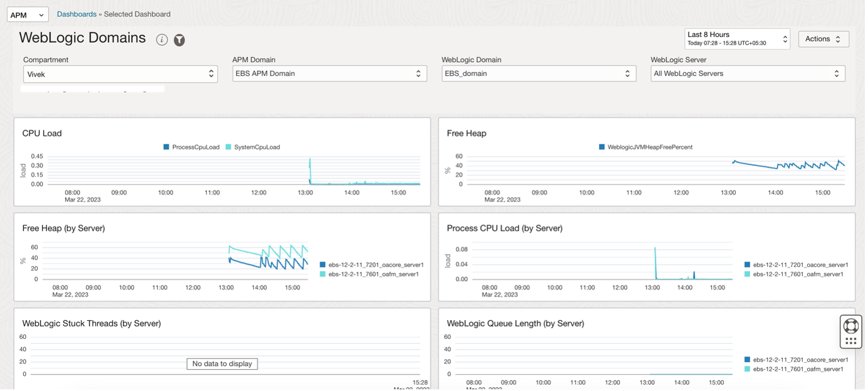This screenshot has height=391, width=868.
Task: Click the help lifebuoy icon
Action: tap(851, 326)
